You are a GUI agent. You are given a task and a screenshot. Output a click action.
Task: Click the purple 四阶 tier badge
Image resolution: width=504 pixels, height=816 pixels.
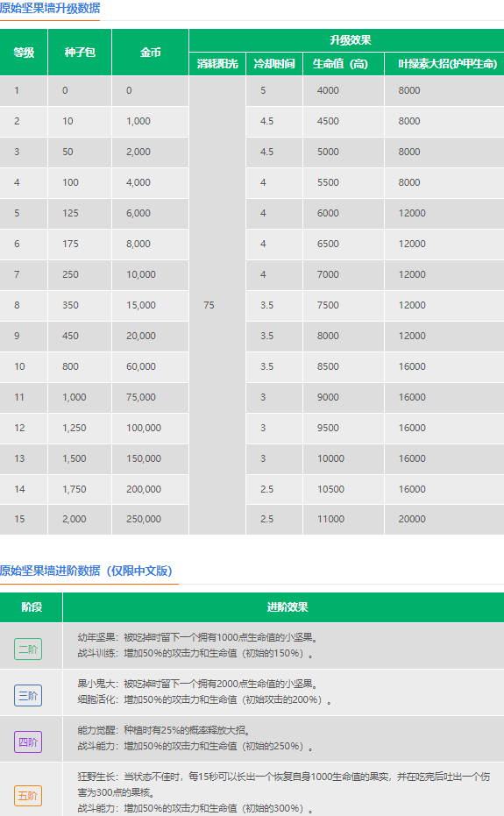coord(28,741)
